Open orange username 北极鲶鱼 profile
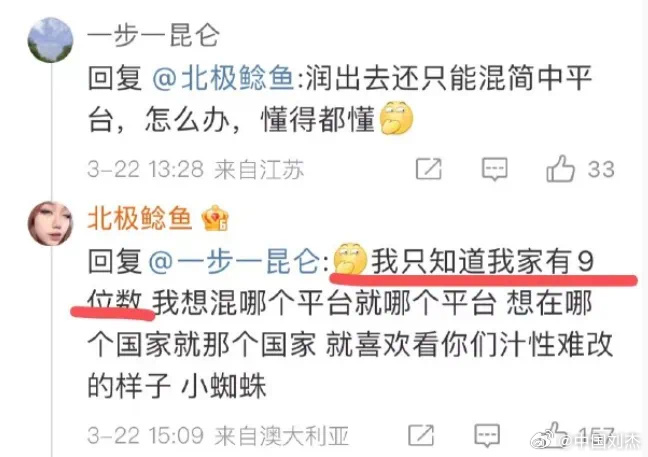This screenshot has height=457, width=648. point(140,218)
